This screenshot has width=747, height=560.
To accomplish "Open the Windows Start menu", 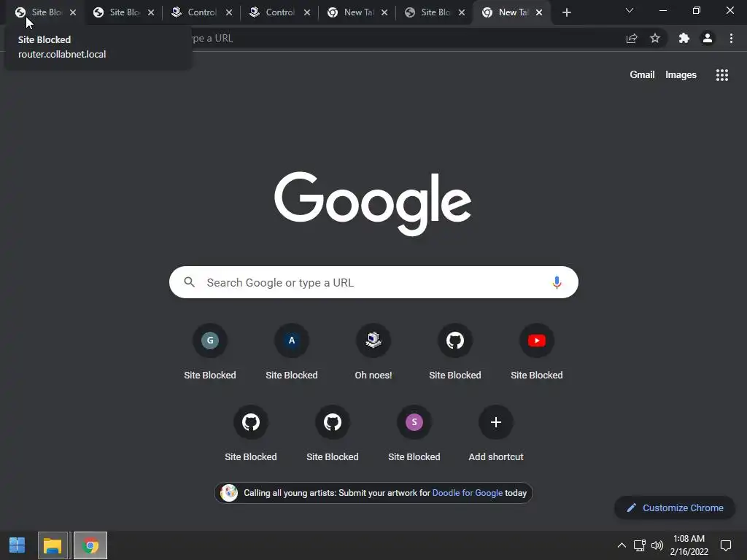I will pyautogui.click(x=18, y=545).
